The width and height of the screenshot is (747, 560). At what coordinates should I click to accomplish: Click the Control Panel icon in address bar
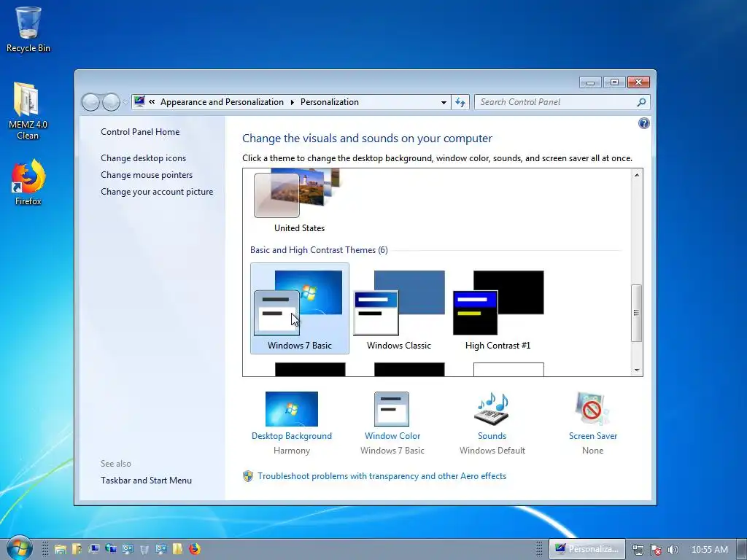tap(139, 101)
